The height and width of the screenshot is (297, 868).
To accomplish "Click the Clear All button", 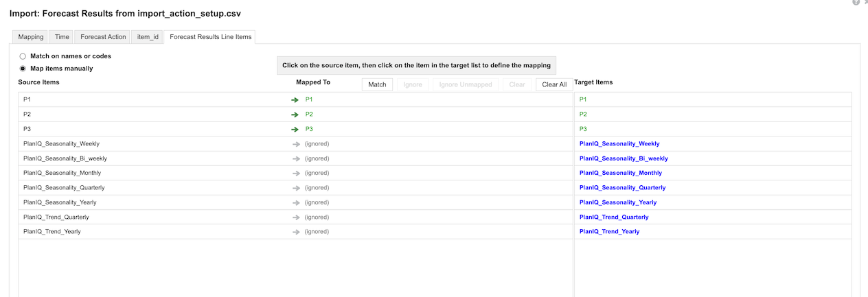I will pyautogui.click(x=554, y=84).
